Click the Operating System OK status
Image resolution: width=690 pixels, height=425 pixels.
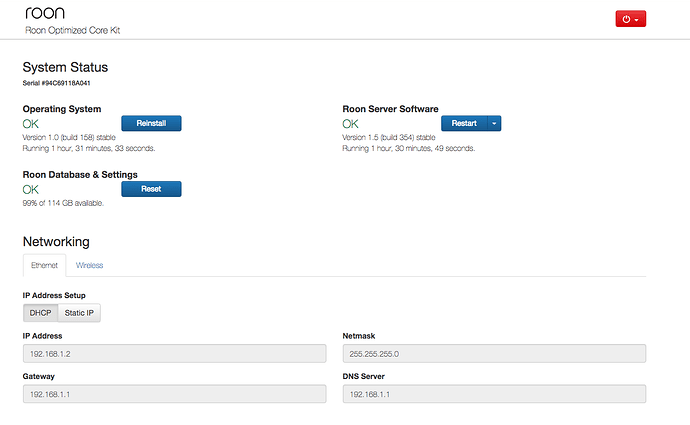click(31, 124)
